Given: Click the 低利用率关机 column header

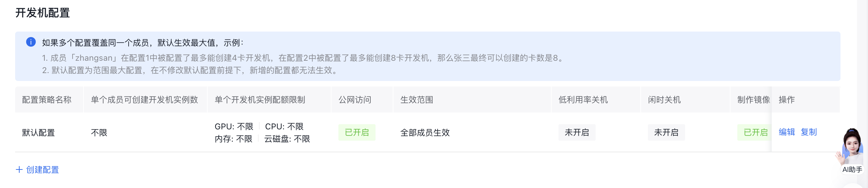Looking at the screenshot, I should pos(583,100).
